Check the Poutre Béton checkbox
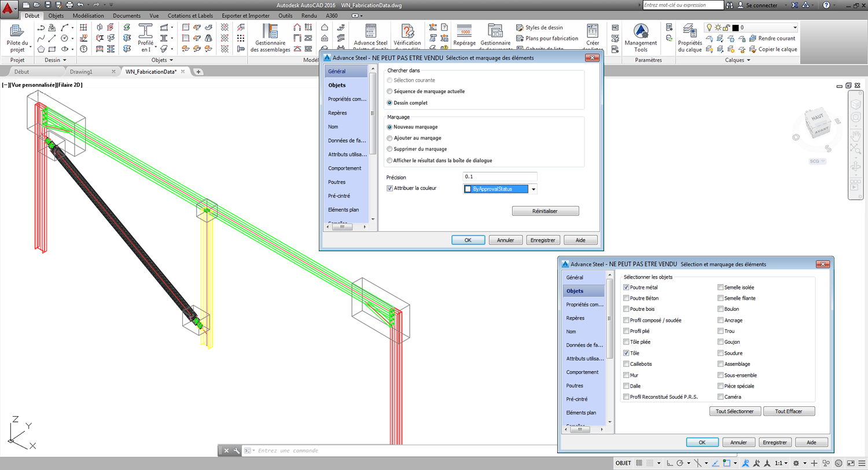 pyautogui.click(x=627, y=298)
